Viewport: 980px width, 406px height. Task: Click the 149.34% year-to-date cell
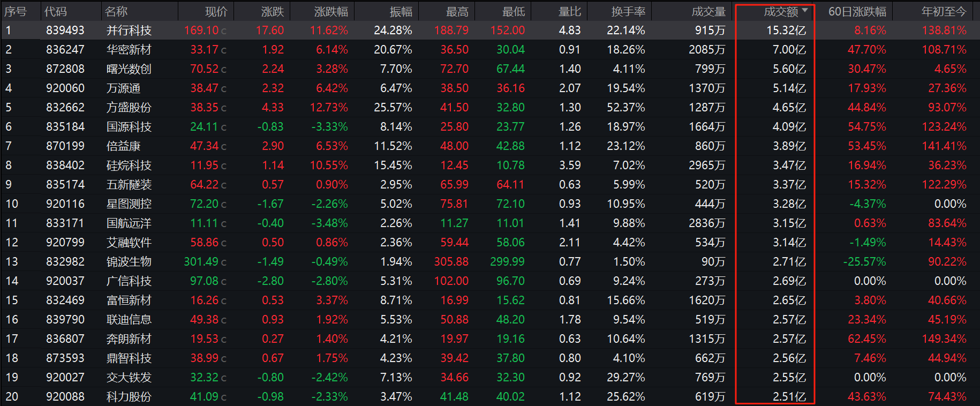944,339
